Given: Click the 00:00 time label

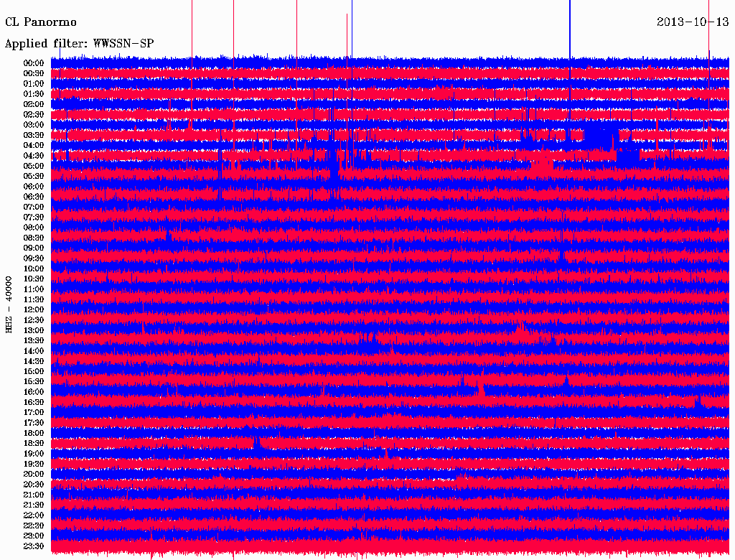Looking at the screenshot, I should [x=33, y=63].
